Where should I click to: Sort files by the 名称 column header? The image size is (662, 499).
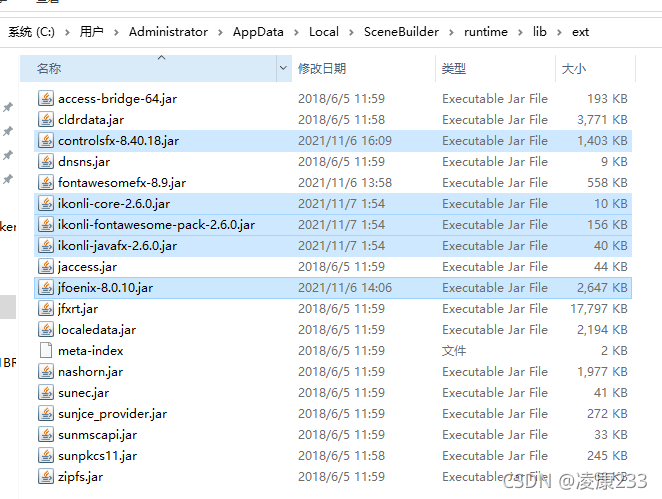tap(149, 68)
